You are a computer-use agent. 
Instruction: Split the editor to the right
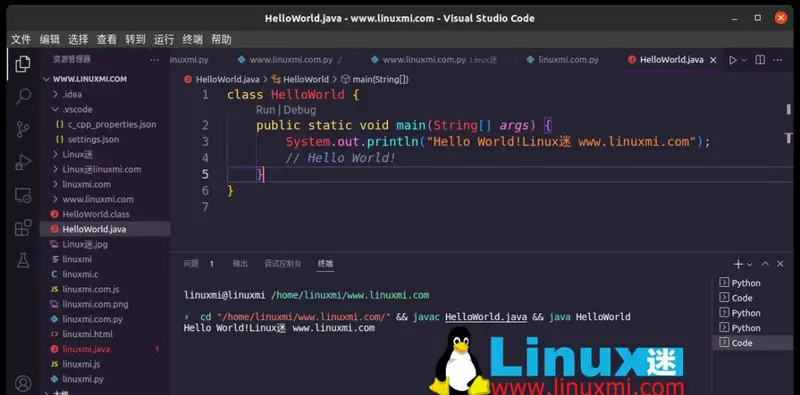pyautogui.click(x=760, y=60)
